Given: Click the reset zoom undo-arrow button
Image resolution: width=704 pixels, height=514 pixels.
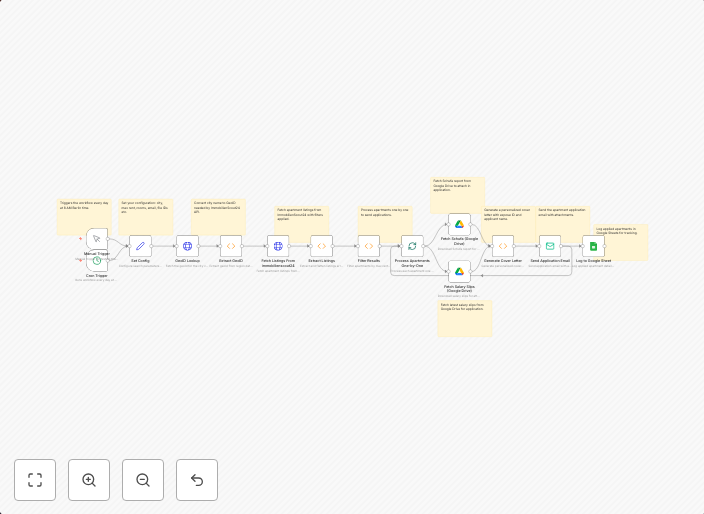Looking at the screenshot, I should pyautogui.click(x=197, y=480).
